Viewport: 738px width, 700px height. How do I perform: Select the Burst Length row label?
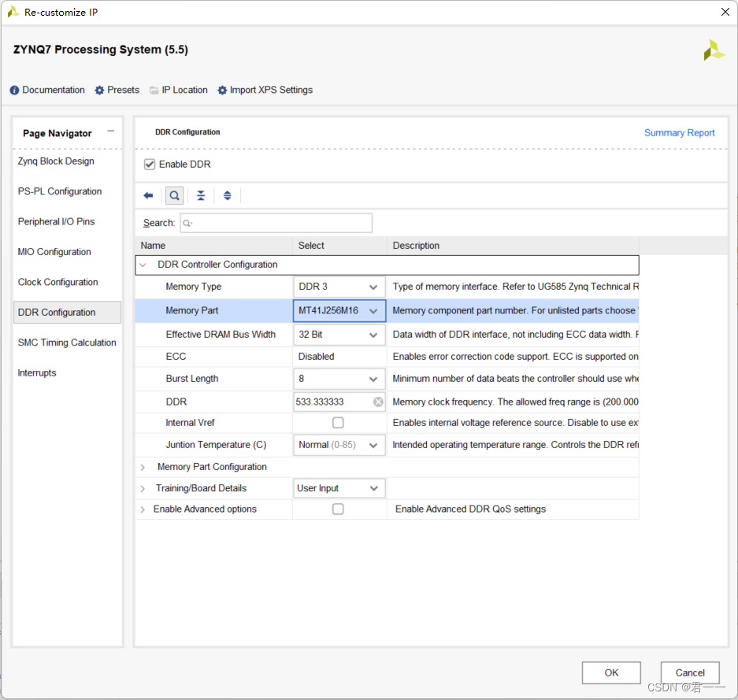[192, 379]
